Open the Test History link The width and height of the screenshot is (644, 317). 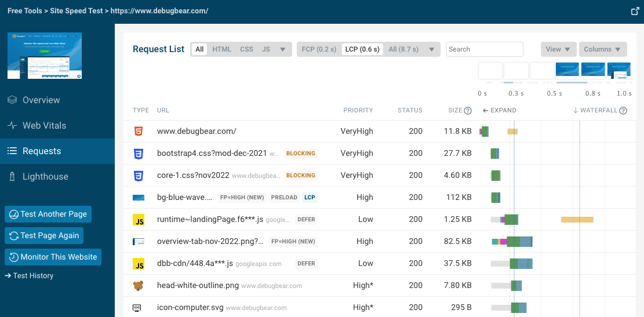(29, 276)
